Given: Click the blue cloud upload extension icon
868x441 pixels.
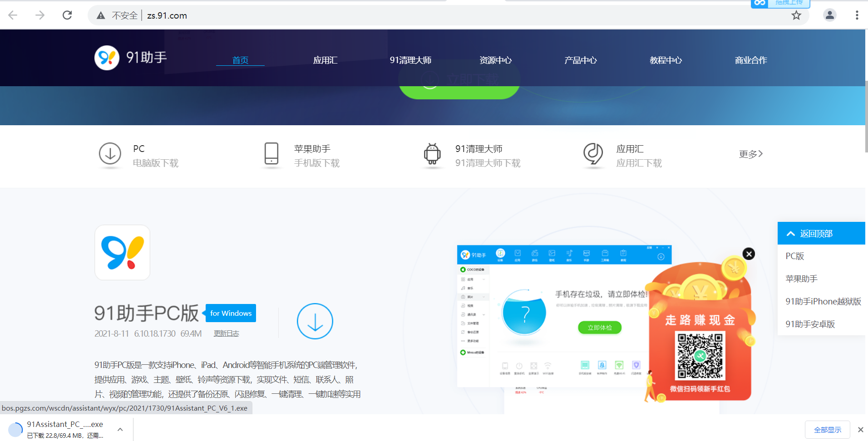Looking at the screenshot, I should [760, 3].
